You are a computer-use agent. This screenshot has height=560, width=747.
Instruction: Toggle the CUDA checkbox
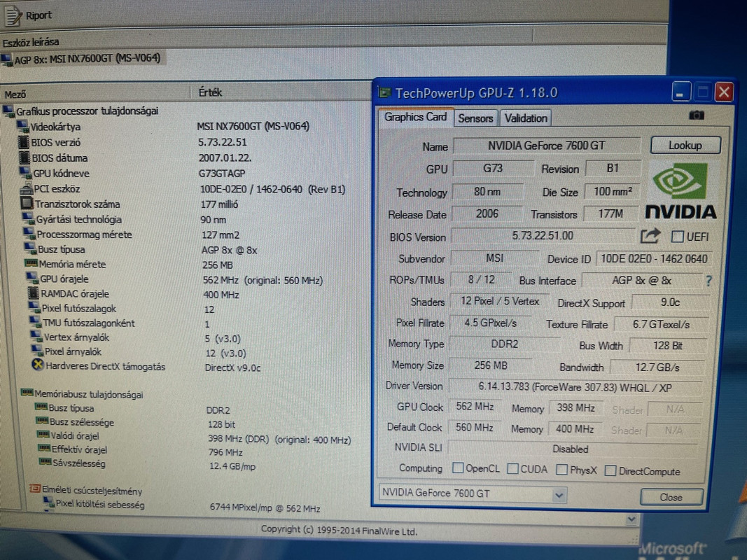pos(513,469)
